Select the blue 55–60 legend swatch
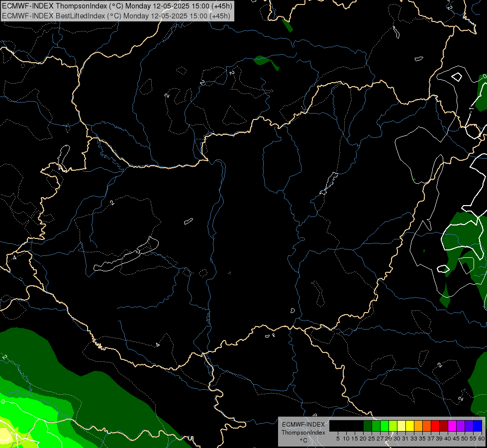487x448 pixels. point(478,426)
